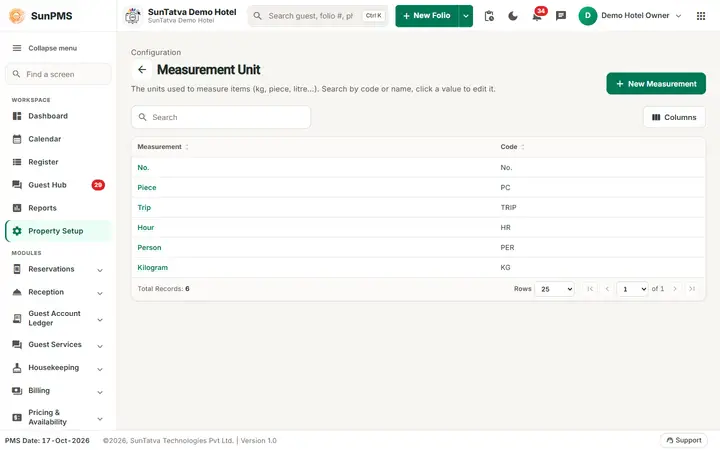Open the New Folio dropdown arrow

(466, 16)
